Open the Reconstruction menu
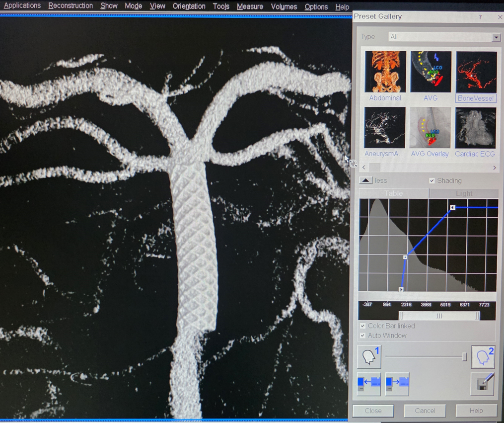The width and height of the screenshot is (504, 423). point(71,6)
